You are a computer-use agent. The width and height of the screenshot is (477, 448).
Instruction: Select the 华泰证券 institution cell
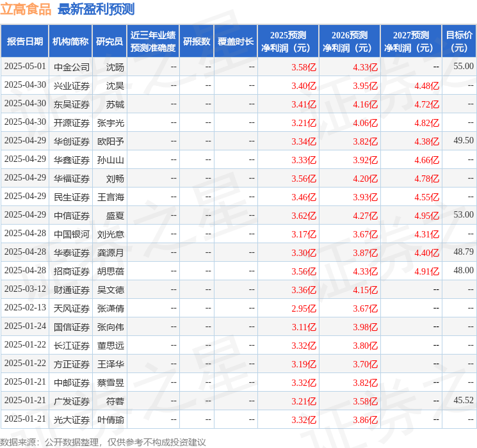pos(72,253)
